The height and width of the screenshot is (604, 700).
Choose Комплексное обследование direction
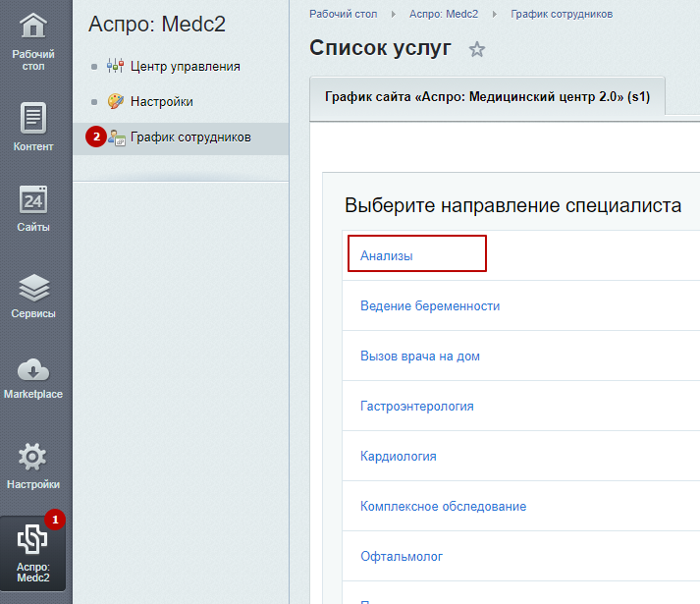pos(443,506)
